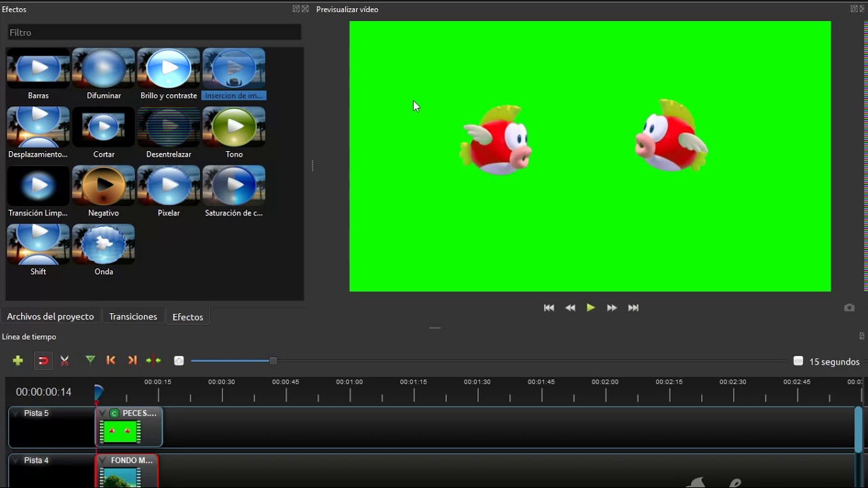Select the Tono effect

(234, 134)
